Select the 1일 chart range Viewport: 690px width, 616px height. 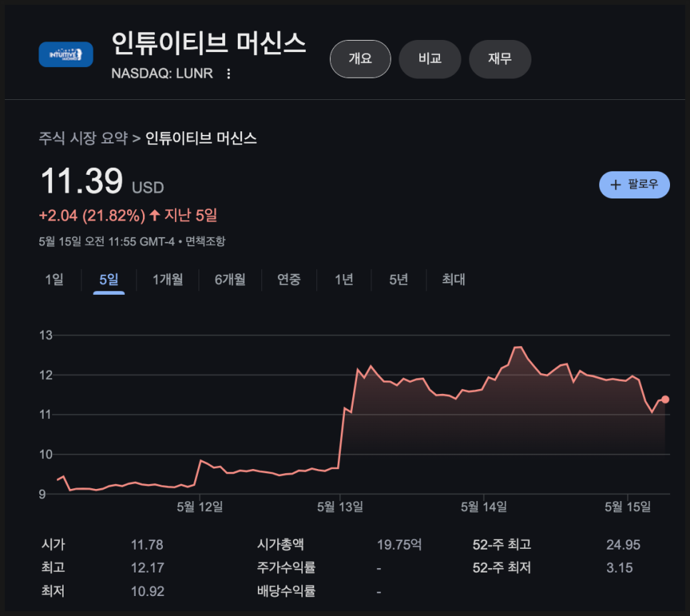click(54, 280)
